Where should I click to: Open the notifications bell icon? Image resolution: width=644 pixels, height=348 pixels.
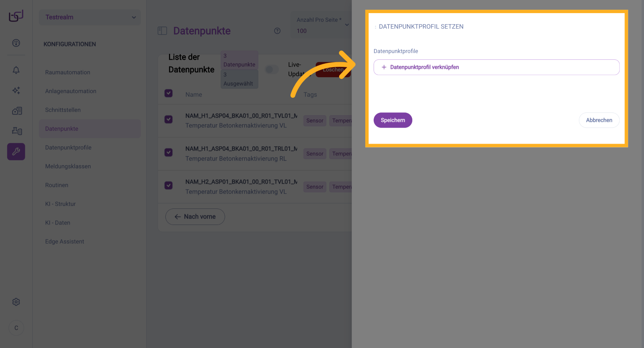tap(16, 70)
